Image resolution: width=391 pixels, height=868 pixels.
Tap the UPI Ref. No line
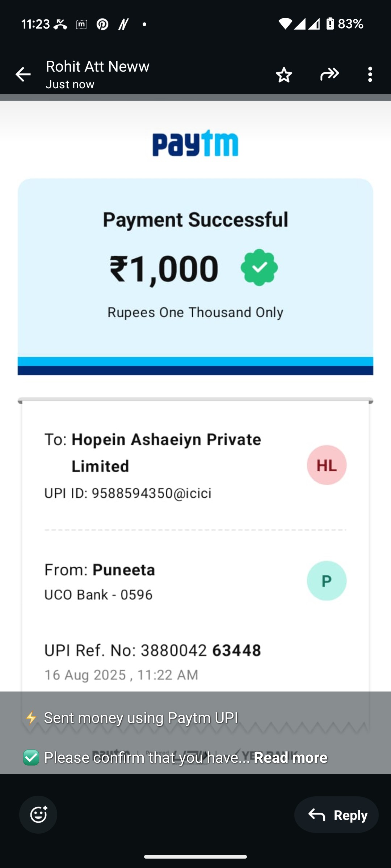pos(152,650)
